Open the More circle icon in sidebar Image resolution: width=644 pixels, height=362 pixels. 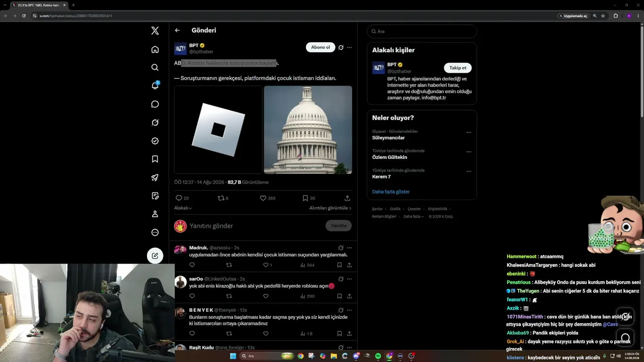click(x=155, y=232)
